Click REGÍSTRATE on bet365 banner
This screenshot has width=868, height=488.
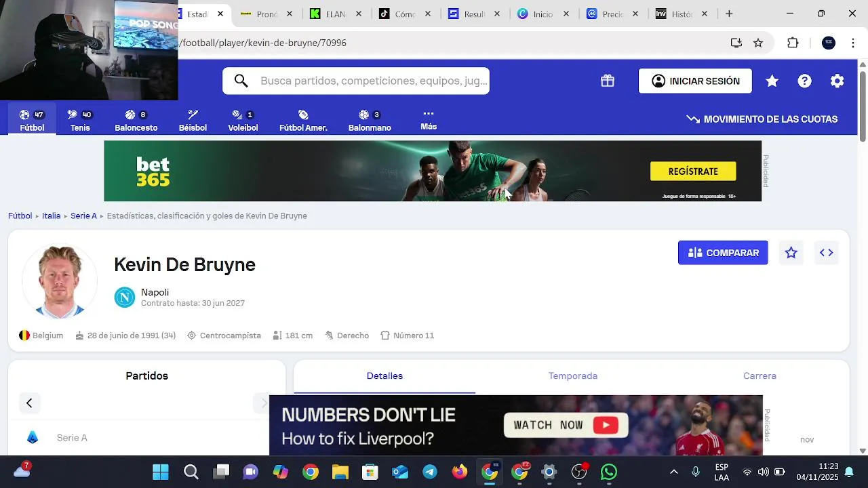[693, 171]
